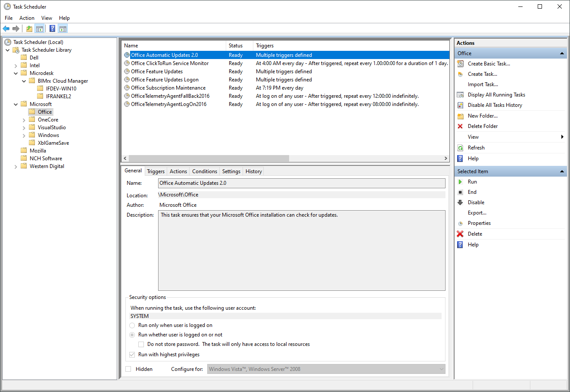This screenshot has width=570, height=392.
Task: Switch to the Conditions tab
Action: click(205, 171)
